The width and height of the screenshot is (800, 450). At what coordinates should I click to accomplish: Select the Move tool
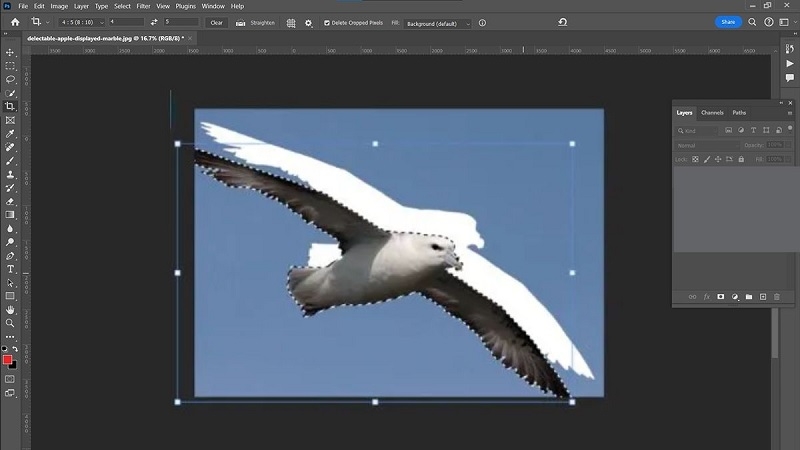[10, 53]
